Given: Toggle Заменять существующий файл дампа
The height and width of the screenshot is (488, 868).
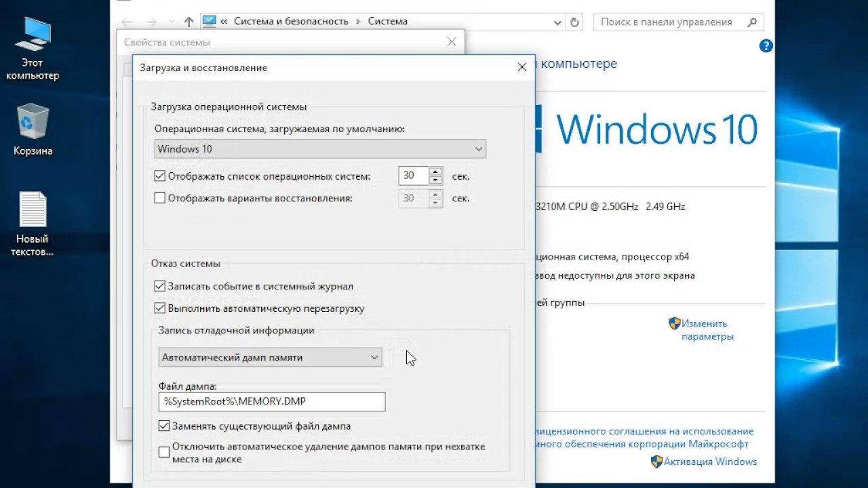Looking at the screenshot, I should click(164, 426).
